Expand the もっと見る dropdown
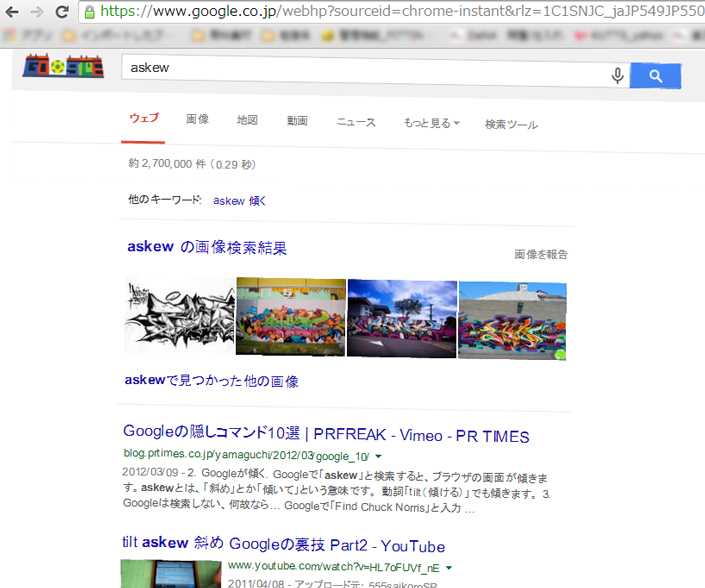Viewport: 705px width, 588px height. pos(431,123)
